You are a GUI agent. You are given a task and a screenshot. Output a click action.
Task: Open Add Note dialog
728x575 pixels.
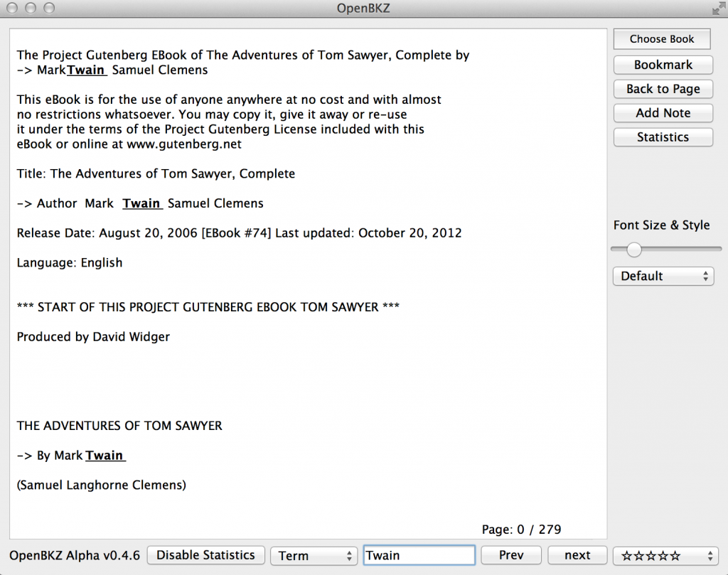663,113
